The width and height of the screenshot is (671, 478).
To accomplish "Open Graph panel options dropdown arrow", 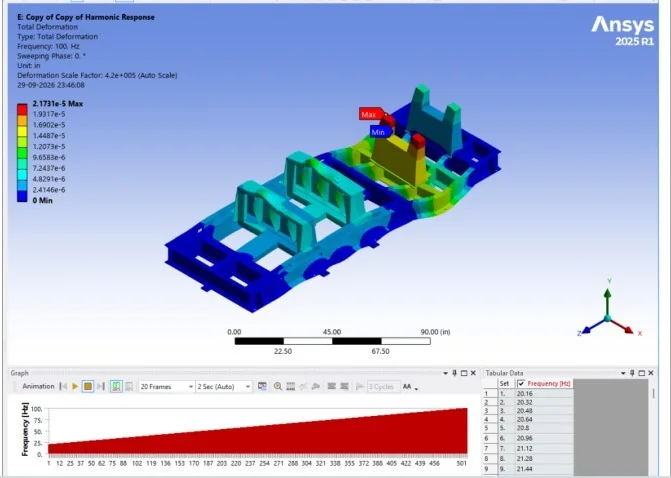I will tap(445, 373).
